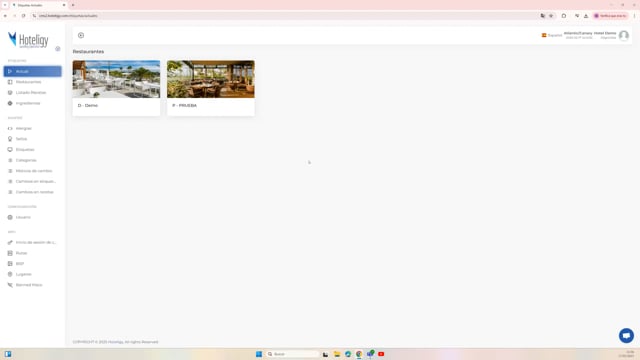640x360 pixels.
Task: Click the Categorías list icon
Action: [x=10, y=160]
